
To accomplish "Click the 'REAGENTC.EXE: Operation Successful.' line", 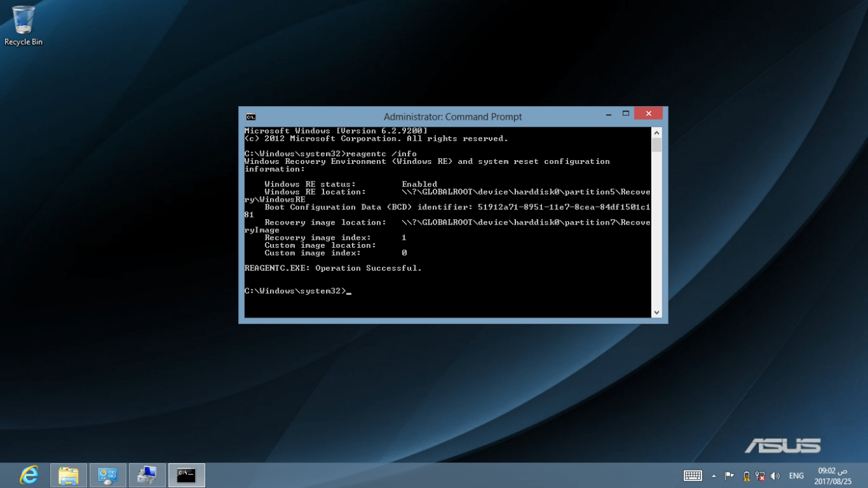I will tap(333, 268).
